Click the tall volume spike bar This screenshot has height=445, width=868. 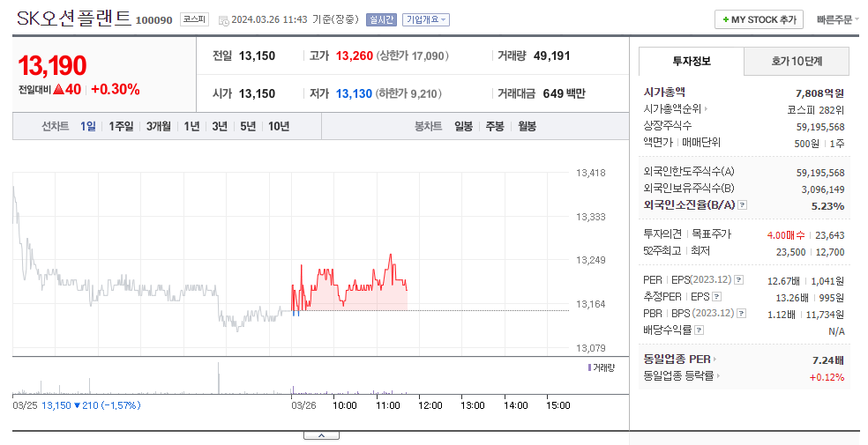click(x=219, y=377)
